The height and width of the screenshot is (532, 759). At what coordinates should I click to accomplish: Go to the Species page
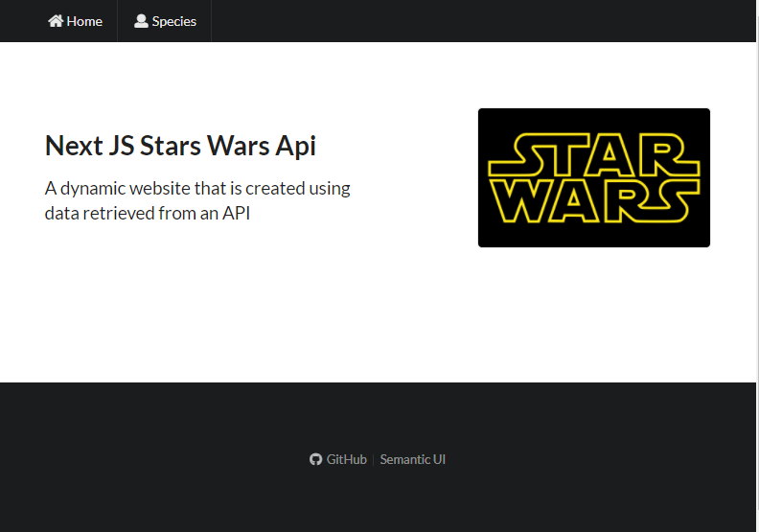(x=165, y=21)
